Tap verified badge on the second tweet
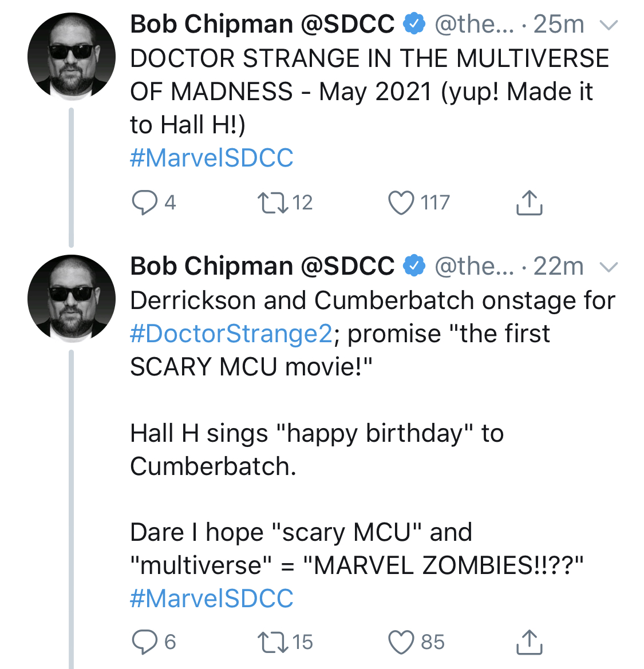This screenshot has height=669, width=644. pos(414,266)
